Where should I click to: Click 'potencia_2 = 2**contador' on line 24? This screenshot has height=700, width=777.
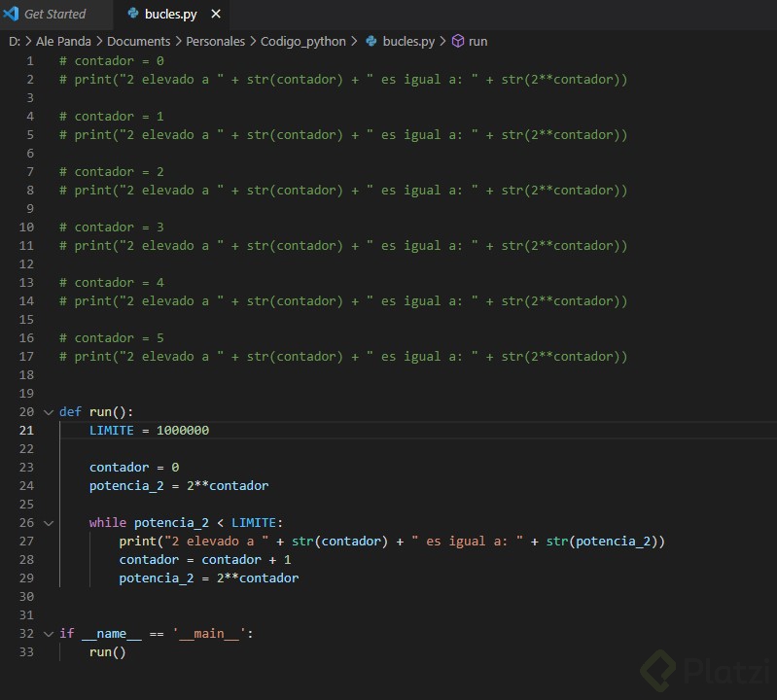(179, 486)
